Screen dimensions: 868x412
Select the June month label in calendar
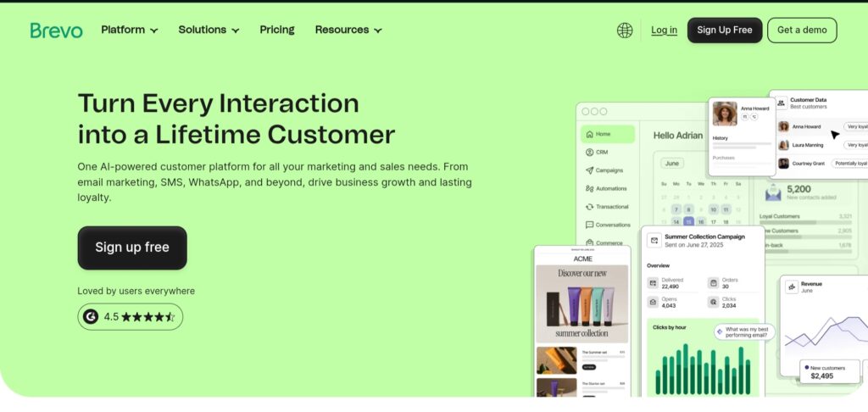click(x=672, y=163)
